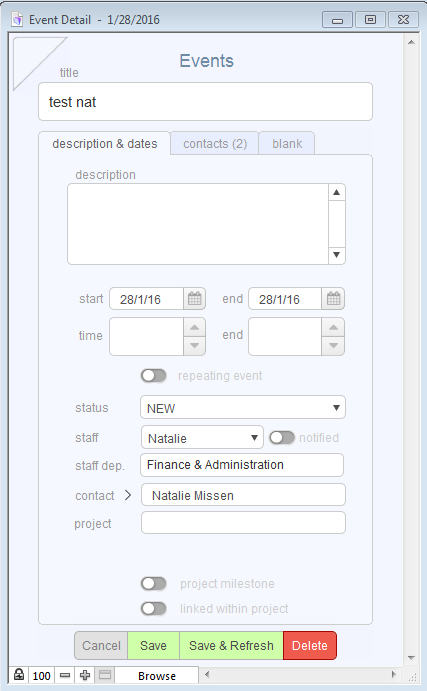The image size is (427, 691).
Task: Toggle the status toolbar icon at bottom
Action: tap(105, 675)
